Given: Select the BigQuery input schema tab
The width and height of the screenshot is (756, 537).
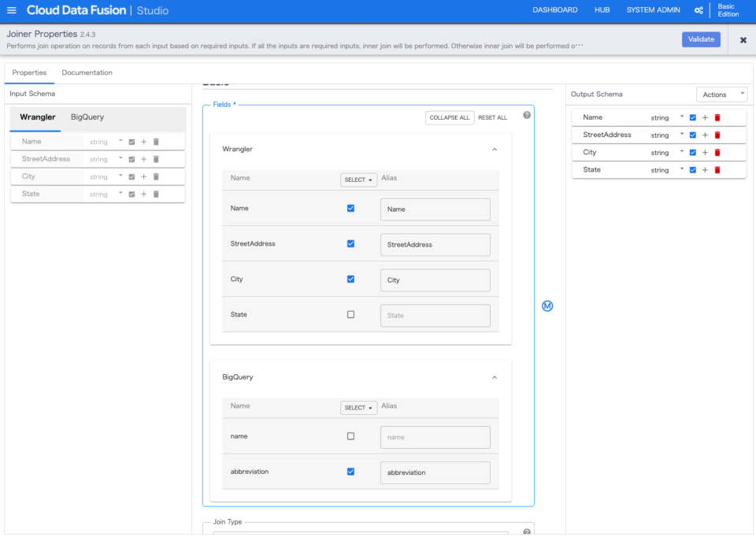Looking at the screenshot, I should tap(87, 117).
